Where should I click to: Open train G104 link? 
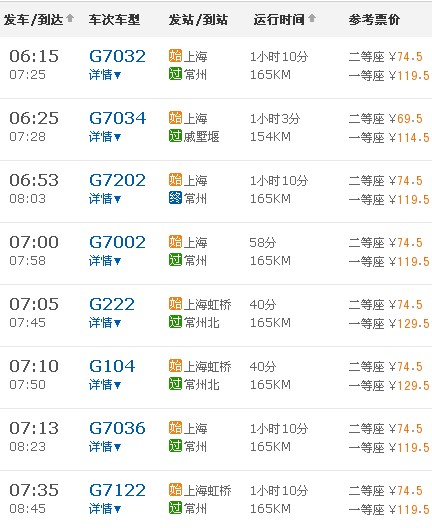[x=112, y=366]
